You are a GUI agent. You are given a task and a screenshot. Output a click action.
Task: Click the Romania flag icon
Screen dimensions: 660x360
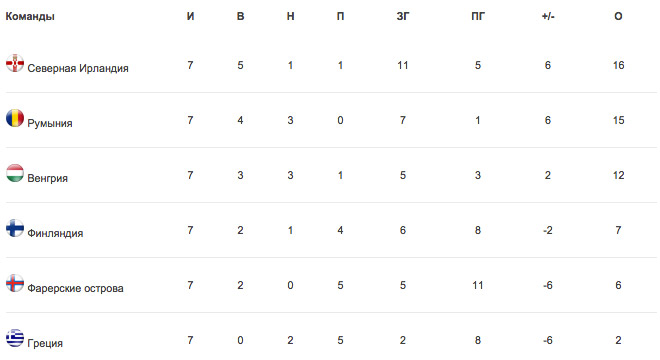(x=15, y=118)
